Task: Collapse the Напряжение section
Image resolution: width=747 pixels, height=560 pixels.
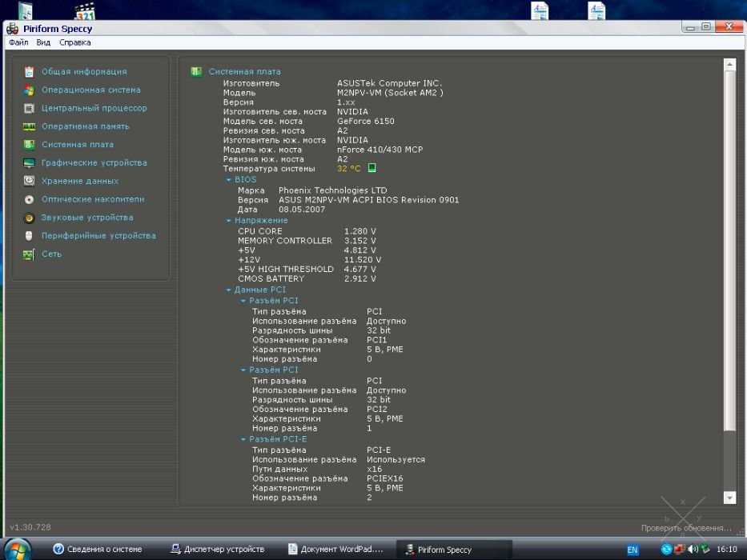Action: (229, 221)
